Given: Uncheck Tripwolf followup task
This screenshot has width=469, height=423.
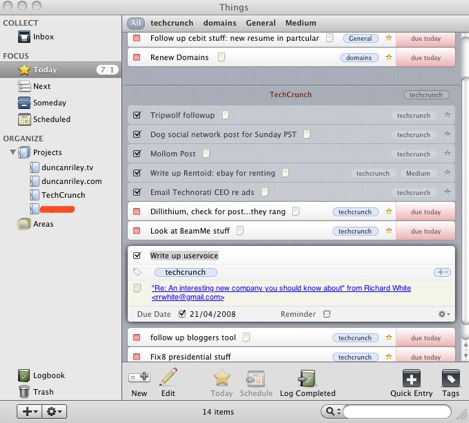Looking at the screenshot, I should [x=137, y=115].
